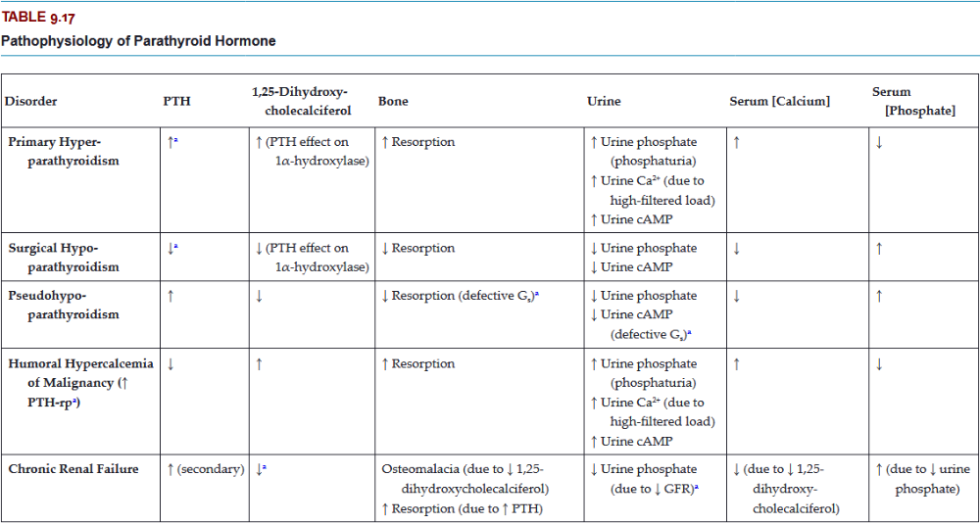Select the Serum [Calcium] column header

(x=779, y=101)
